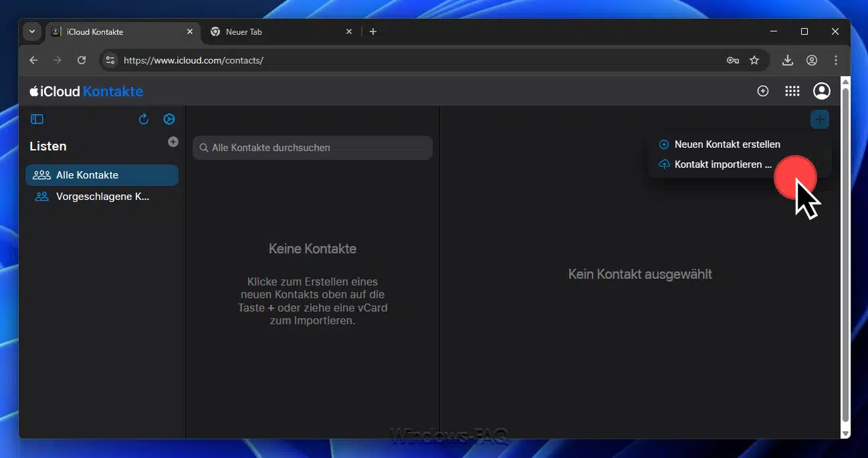Add a new list with plus icon
The height and width of the screenshot is (458, 868).
(x=173, y=142)
